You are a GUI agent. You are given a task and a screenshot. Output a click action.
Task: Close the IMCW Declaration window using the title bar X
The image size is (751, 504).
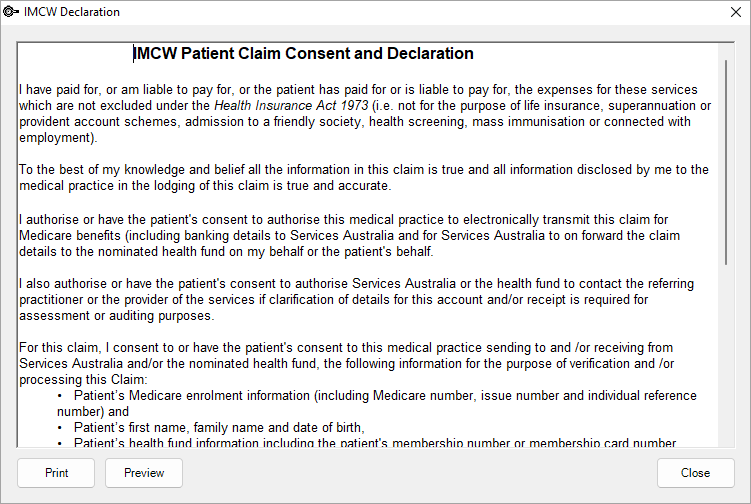click(x=727, y=12)
